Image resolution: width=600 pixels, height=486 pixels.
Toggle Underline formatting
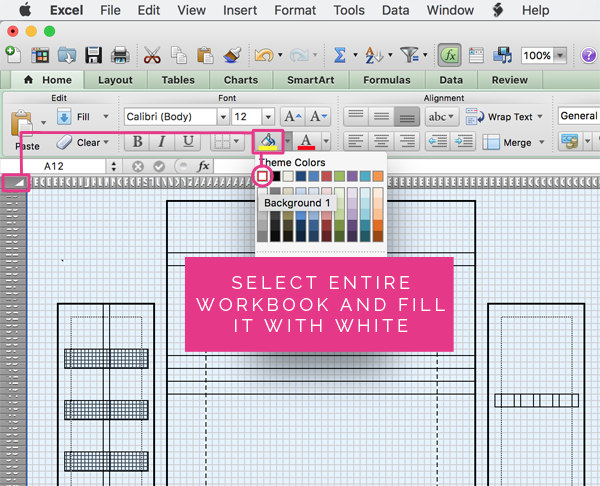188,142
